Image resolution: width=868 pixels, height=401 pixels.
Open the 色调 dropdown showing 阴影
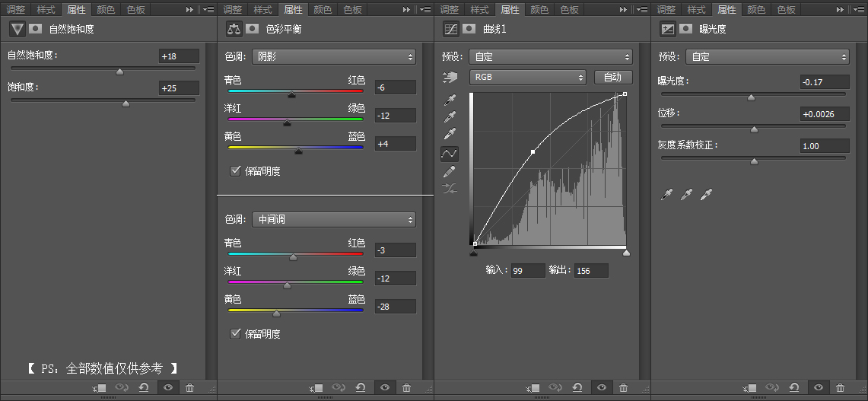click(334, 56)
